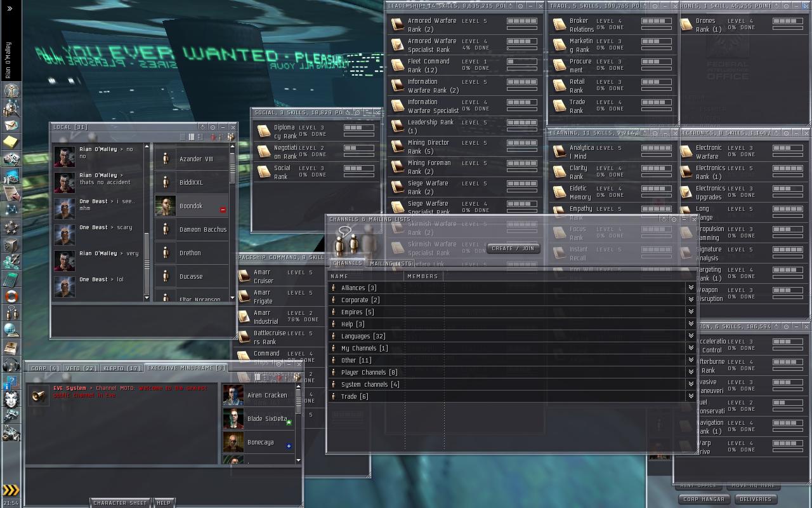Toggle the member list group icon in Local
The height and width of the screenshot is (508, 812).
(x=231, y=137)
